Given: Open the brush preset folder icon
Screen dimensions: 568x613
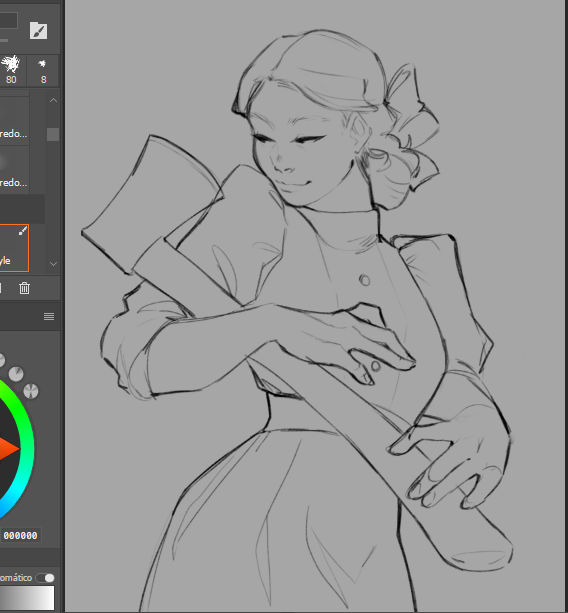Looking at the screenshot, I should tap(38, 31).
